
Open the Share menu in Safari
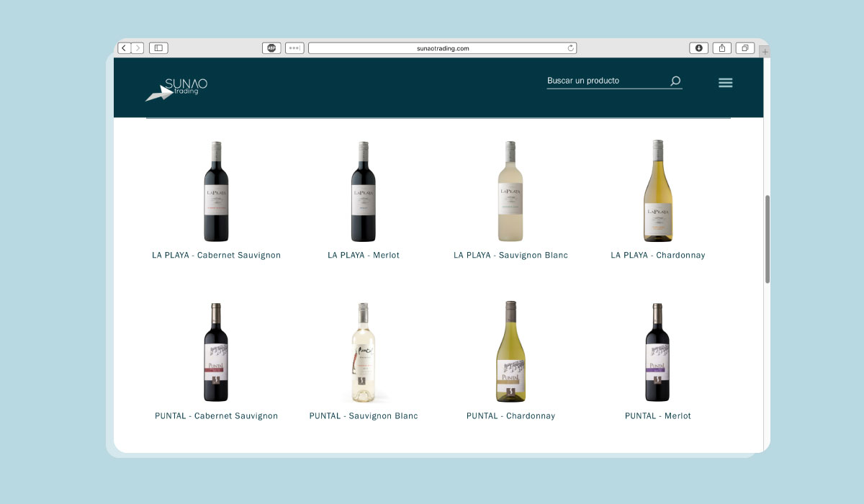[x=722, y=48]
